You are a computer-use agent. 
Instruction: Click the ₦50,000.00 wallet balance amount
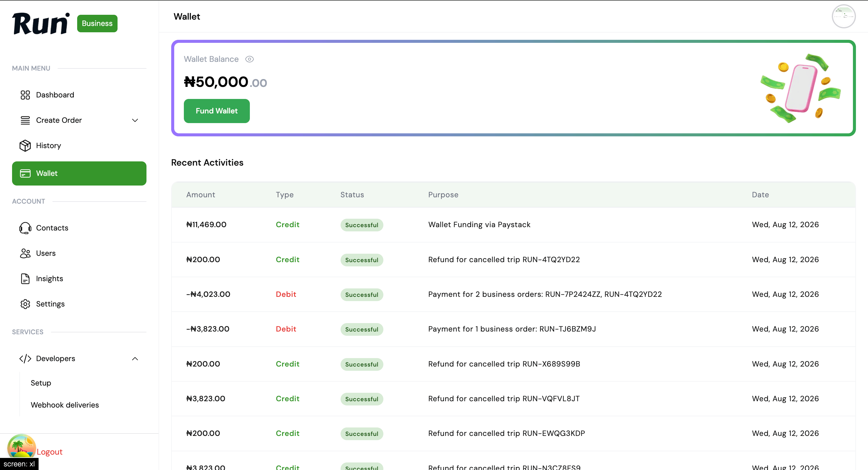click(225, 82)
